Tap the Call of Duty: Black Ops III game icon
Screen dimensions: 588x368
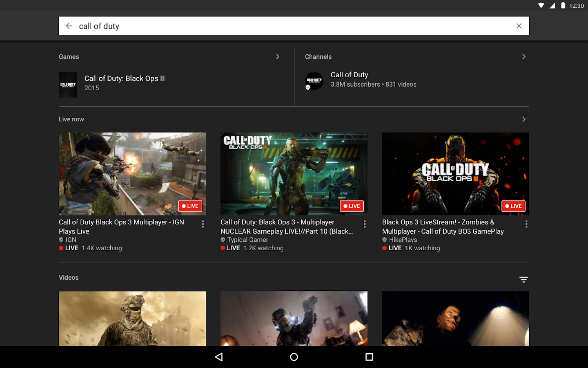point(68,85)
